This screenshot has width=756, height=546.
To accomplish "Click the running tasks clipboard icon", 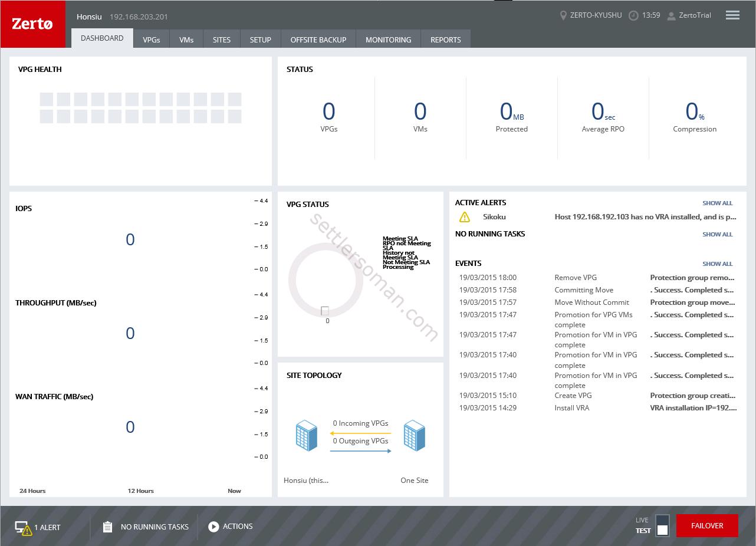I will (x=107, y=527).
